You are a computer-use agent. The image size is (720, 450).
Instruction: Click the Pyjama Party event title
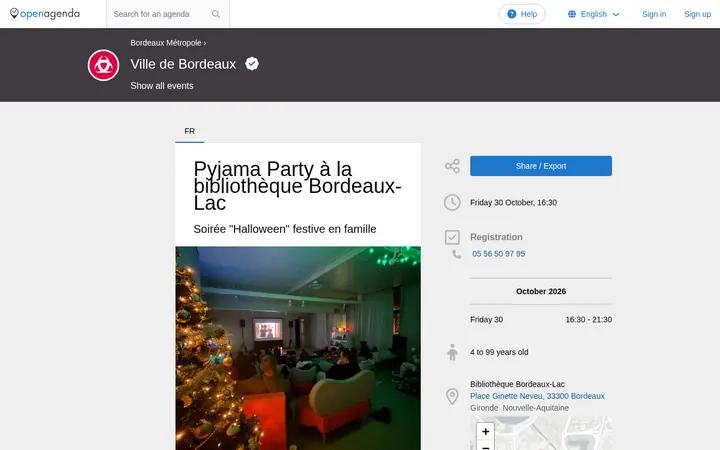(298, 186)
